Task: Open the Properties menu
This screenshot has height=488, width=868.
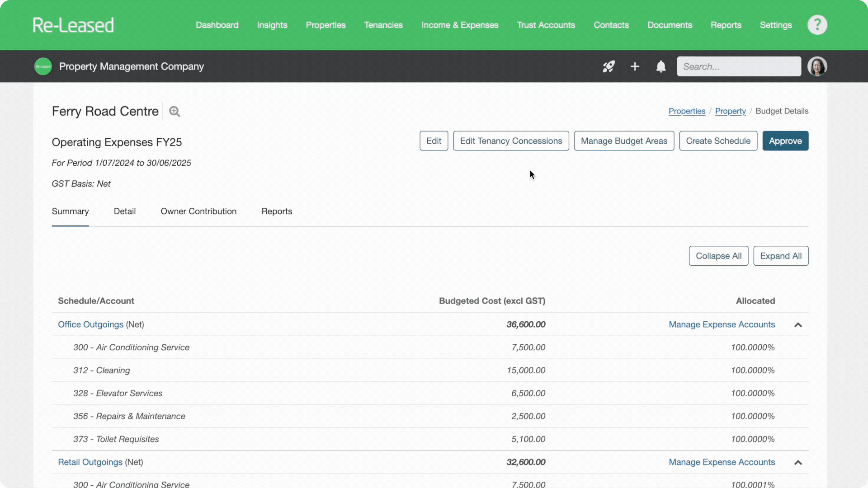Action: pyautogui.click(x=325, y=25)
